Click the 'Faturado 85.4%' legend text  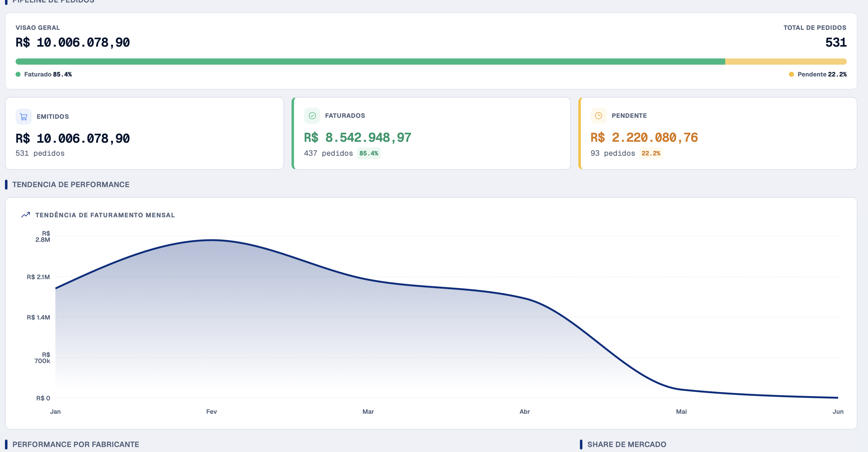tap(48, 74)
